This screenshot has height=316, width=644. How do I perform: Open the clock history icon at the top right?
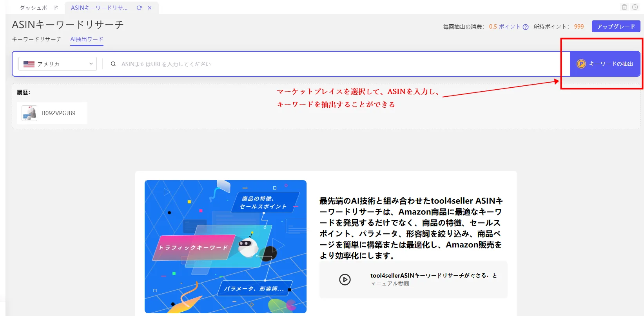tap(635, 7)
